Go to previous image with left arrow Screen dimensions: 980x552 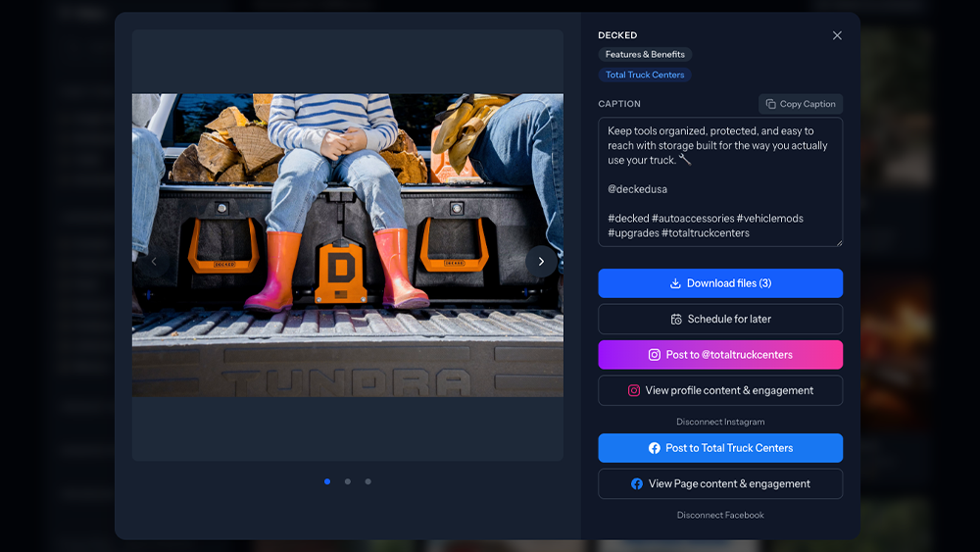click(154, 262)
